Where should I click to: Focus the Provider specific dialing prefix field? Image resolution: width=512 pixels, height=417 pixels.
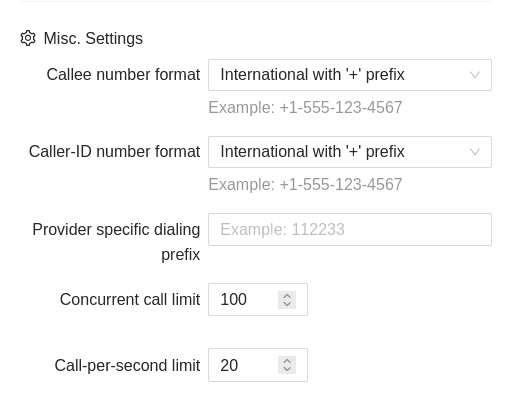tap(350, 229)
